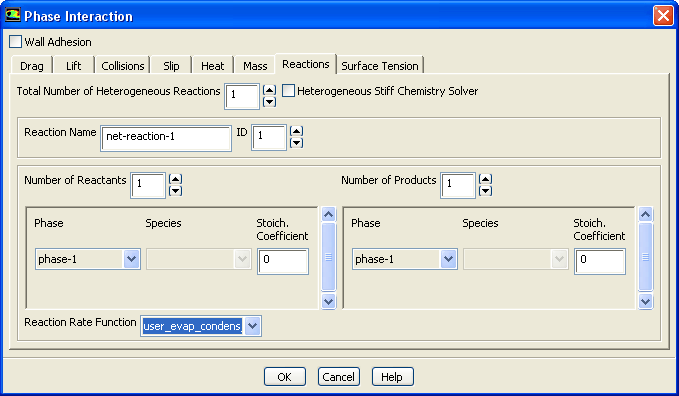This screenshot has height=396, width=679.
Task: Open the product Phase dropdown
Action: (x=405, y=259)
